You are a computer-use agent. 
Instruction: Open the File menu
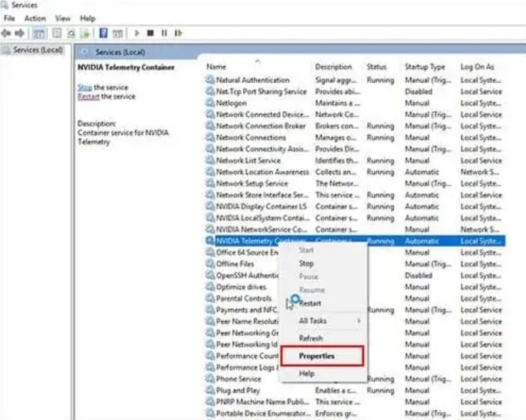(x=9, y=18)
